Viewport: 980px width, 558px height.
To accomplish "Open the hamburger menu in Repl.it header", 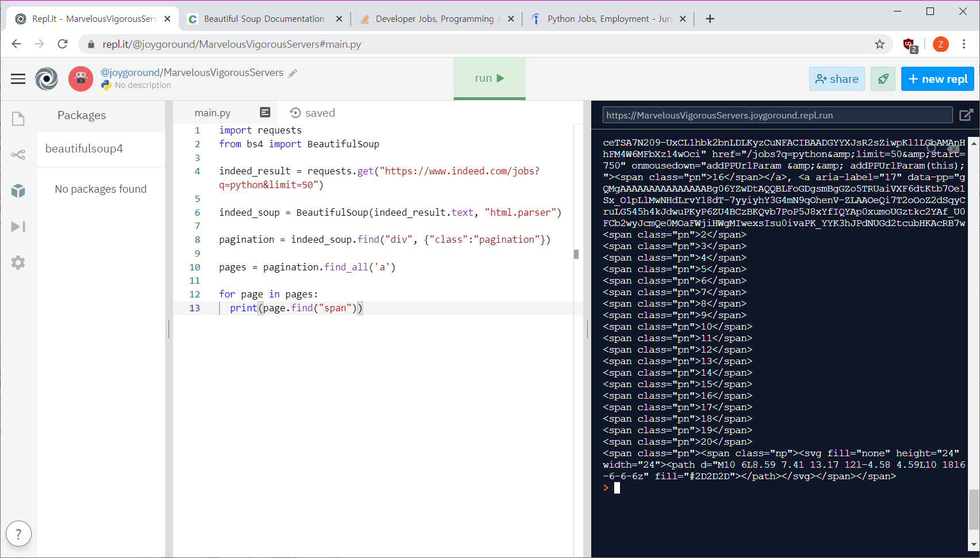I will 18,79.
